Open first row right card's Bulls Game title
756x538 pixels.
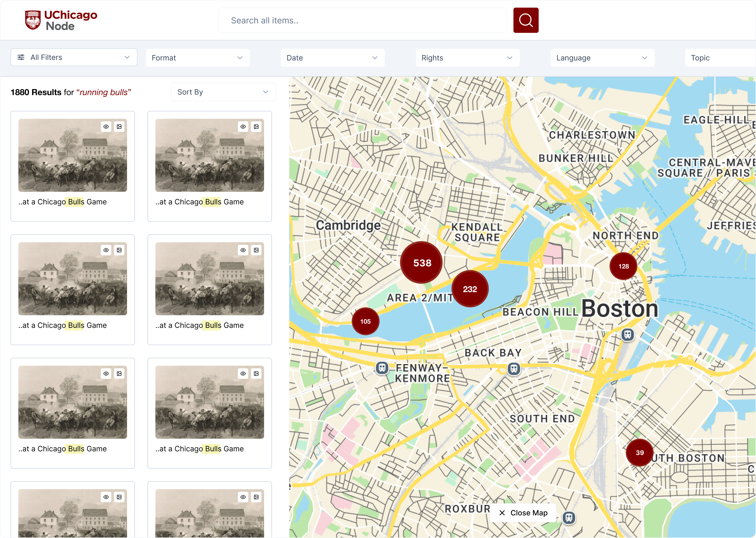199,202
